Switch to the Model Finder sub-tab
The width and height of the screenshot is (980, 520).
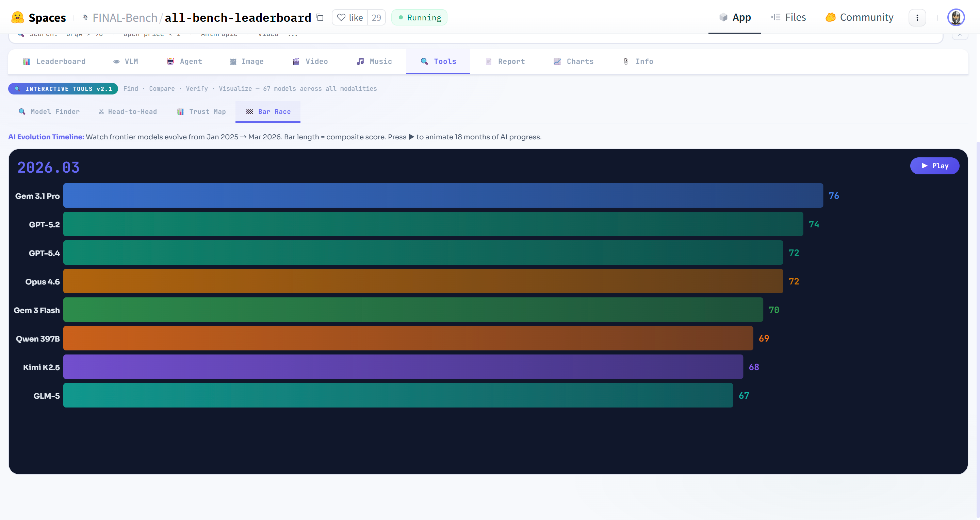tap(49, 112)
